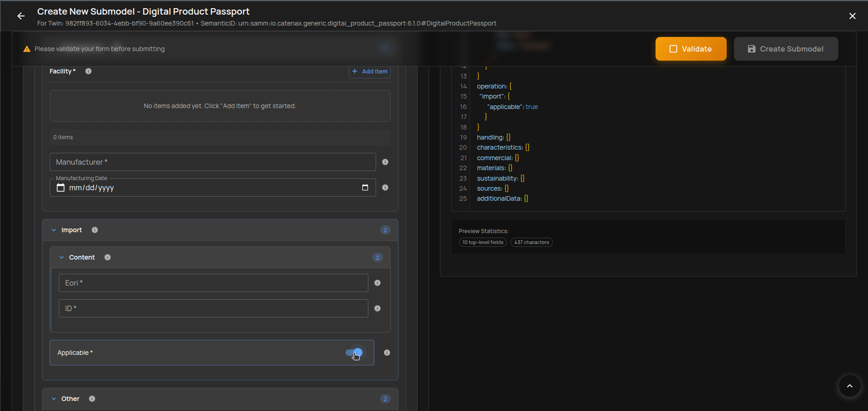Click the Validate button

coord(691,49)
